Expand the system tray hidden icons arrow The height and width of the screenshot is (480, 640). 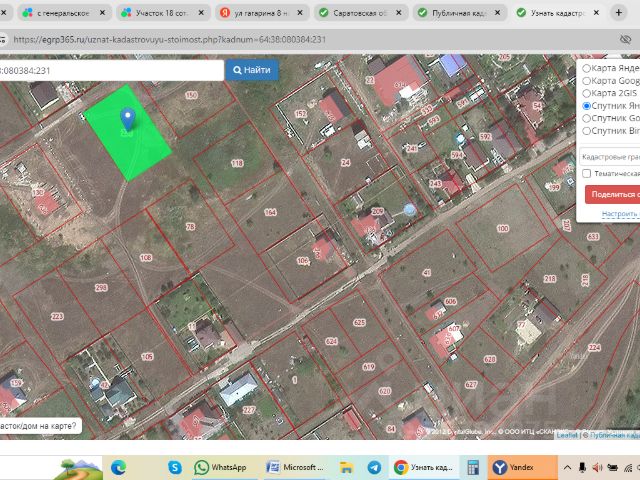(x=567, y=467)
